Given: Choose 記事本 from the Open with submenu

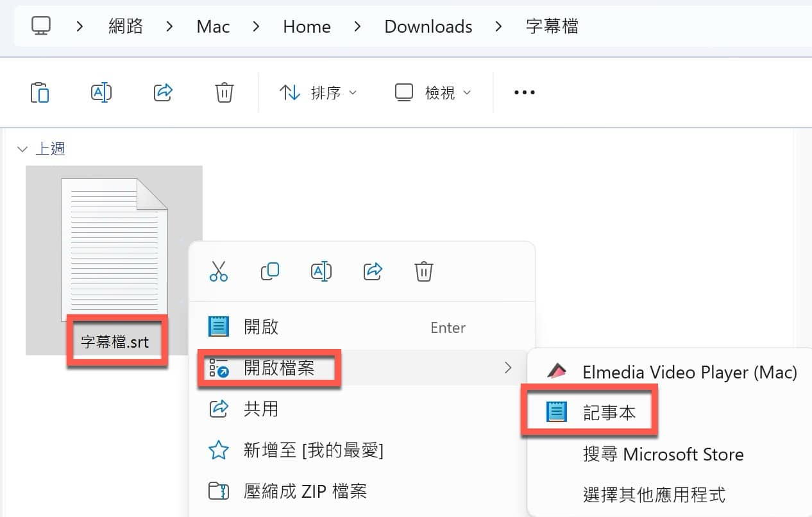Looking at the screenshot, I should tap(609, 412).
